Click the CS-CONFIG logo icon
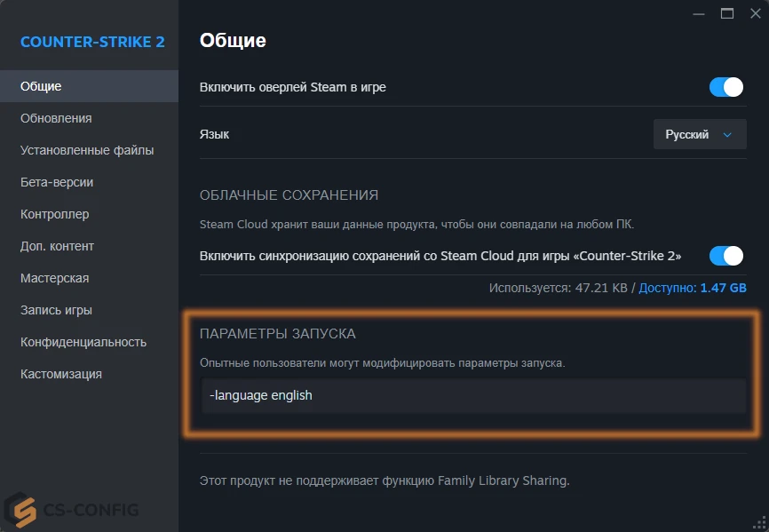 click(x=20, y=510)
